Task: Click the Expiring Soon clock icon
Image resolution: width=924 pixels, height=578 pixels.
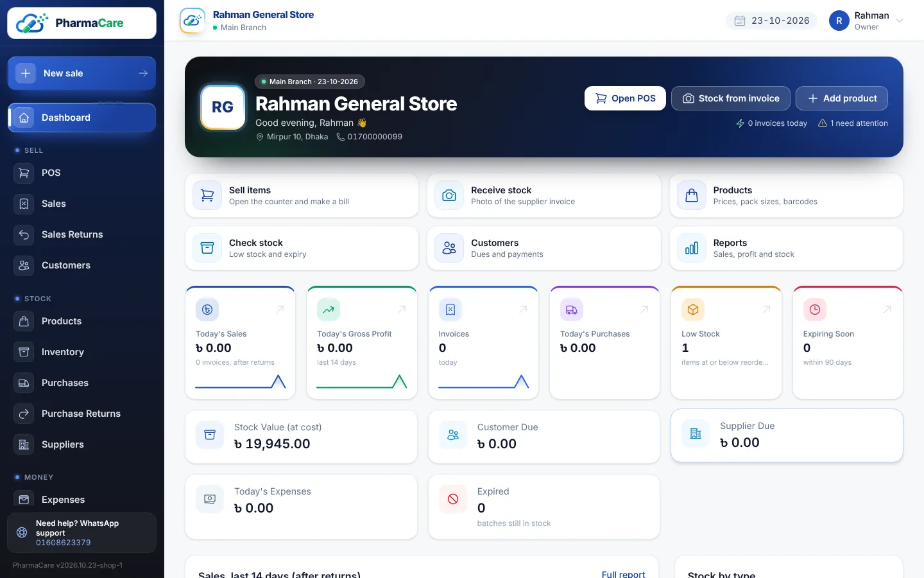Action: coord(815,310)
